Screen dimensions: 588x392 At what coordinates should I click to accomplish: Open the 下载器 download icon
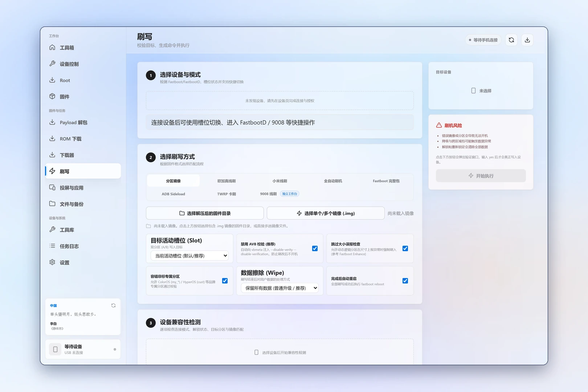tap(52, 155)
